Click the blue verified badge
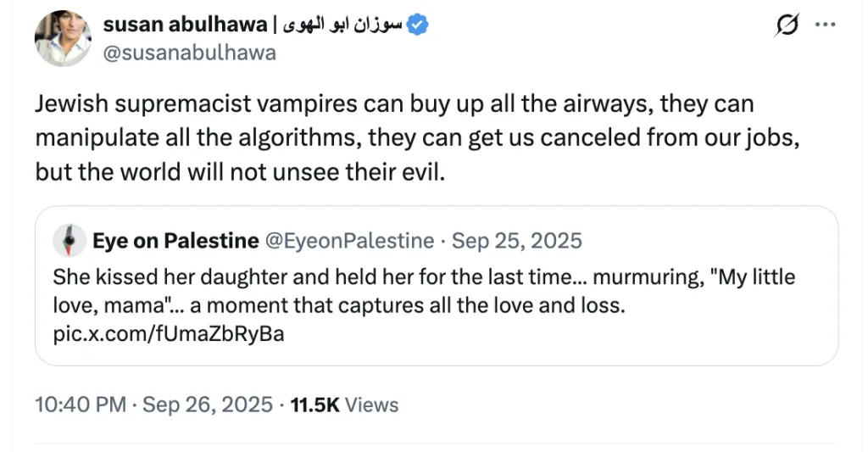The height and width of the screenshot is (452, 868). pyautogui.click(x=418, y=25)
